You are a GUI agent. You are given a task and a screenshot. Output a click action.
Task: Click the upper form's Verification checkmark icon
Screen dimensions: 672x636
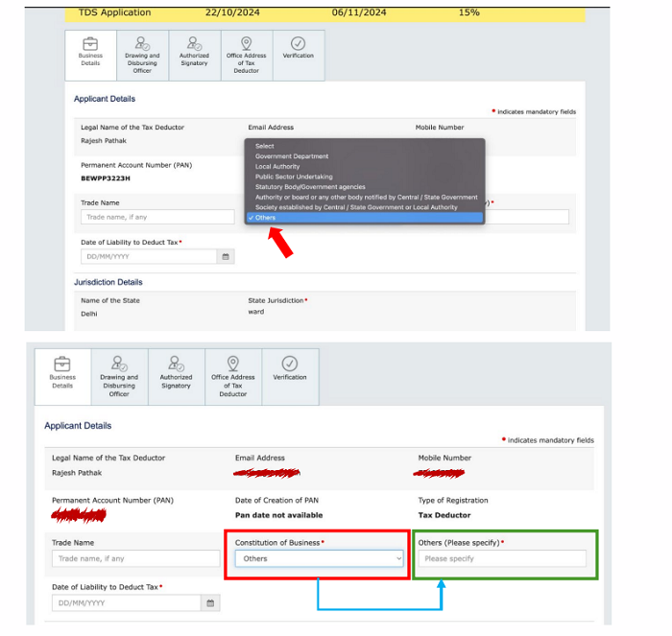pos(298,43)
